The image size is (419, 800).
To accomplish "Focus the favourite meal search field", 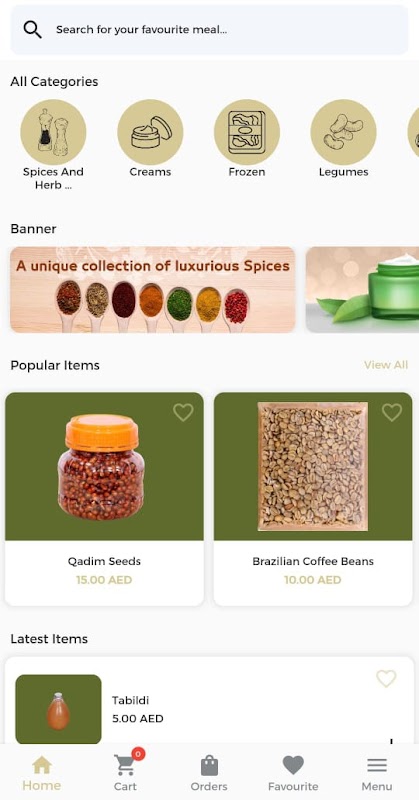I will pos(209,30).
